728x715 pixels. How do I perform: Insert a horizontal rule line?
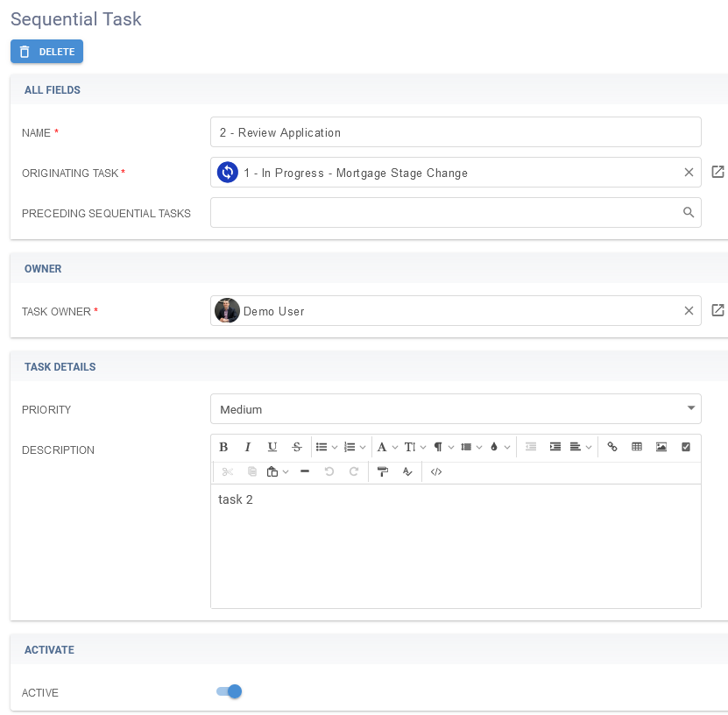(305, 471)
